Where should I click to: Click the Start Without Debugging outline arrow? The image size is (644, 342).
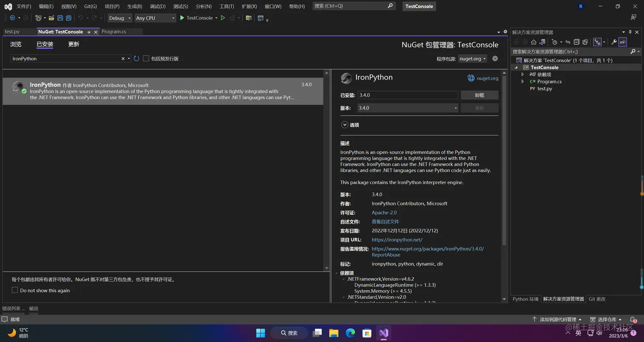(x=223, y=18)
